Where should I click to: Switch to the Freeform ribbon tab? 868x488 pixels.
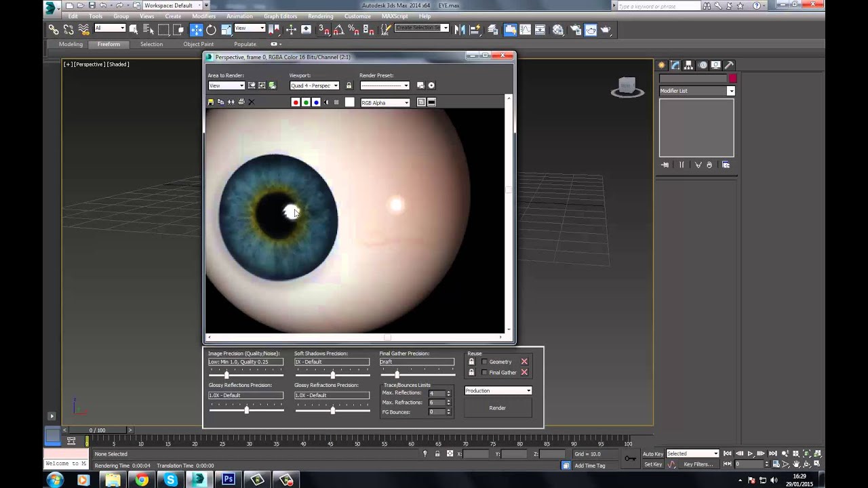[108, 44]
